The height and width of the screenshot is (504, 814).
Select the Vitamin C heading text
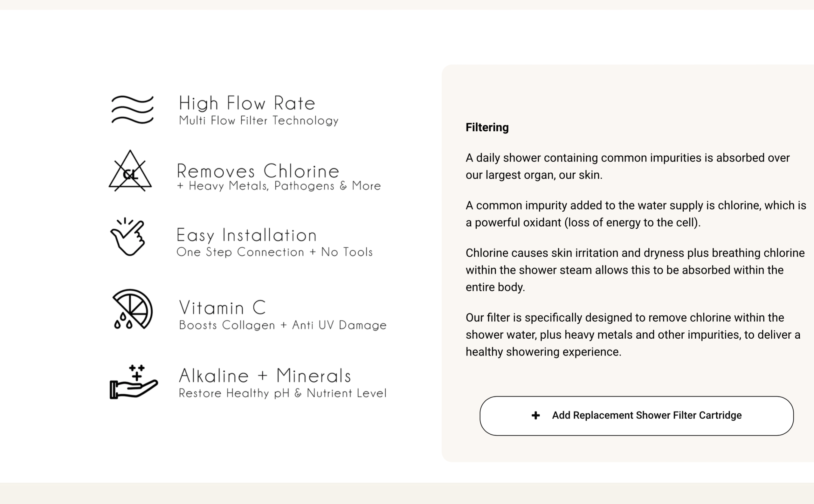[x=223, y=307]
